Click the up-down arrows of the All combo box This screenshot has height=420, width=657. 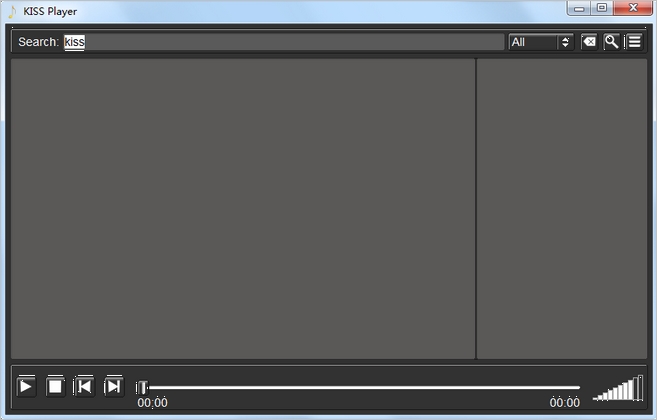(x=565, y=42)
